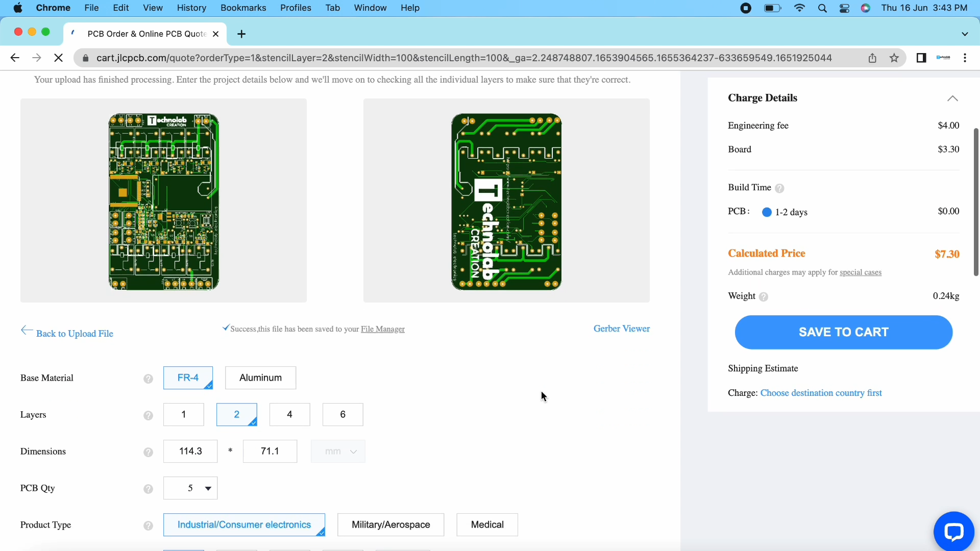Screen dimensions: 980x551
Task: Select Military/Aerospace product type
Action: (x=390, y=524)
